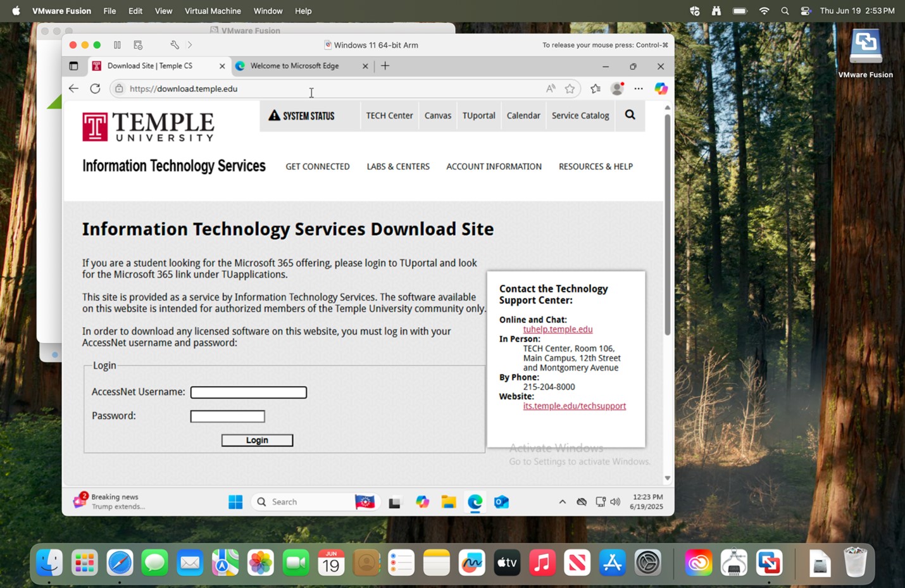The width and height of the screenshot is (905, 588).
Task: Open the Service Catalog link
Action: (x=580, y=116)
